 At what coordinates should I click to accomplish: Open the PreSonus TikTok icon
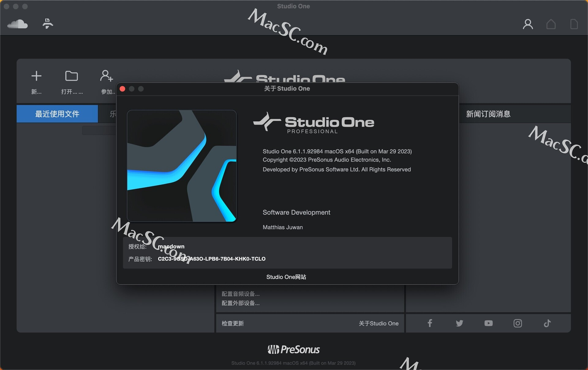point(547,323)
